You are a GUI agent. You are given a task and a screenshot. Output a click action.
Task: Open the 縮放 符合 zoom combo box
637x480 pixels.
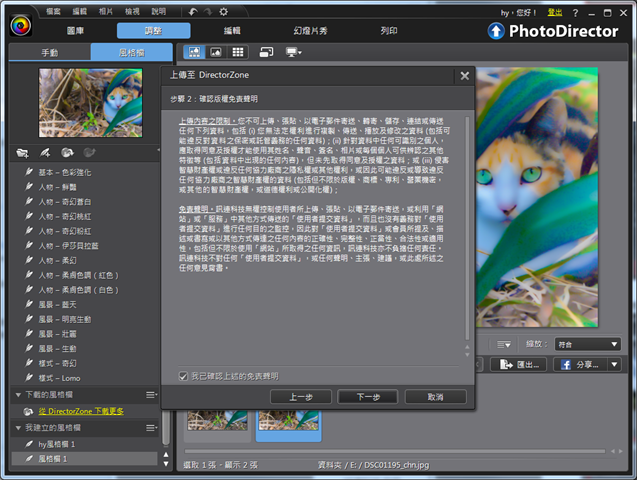coord(588,344)
